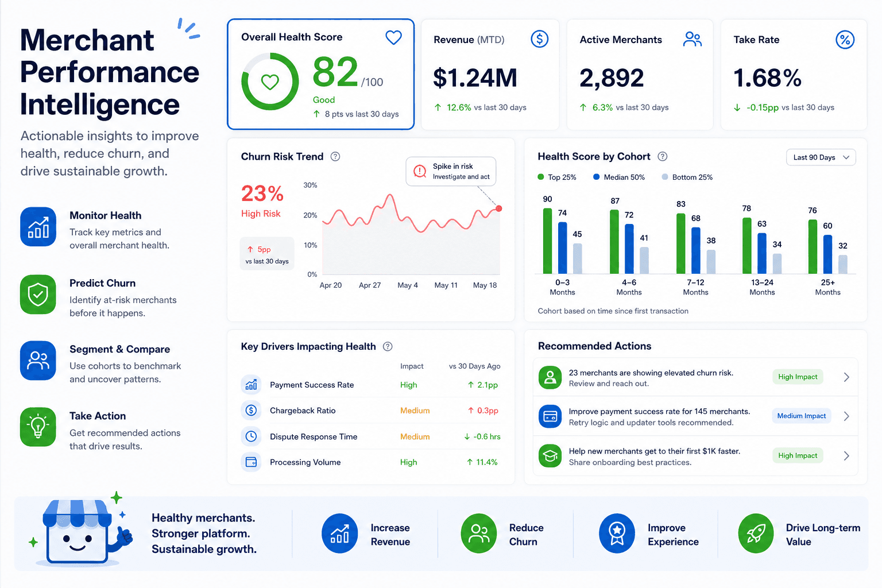
Task: Toggle Median 50% legend series
Action: tap(618, 177)
